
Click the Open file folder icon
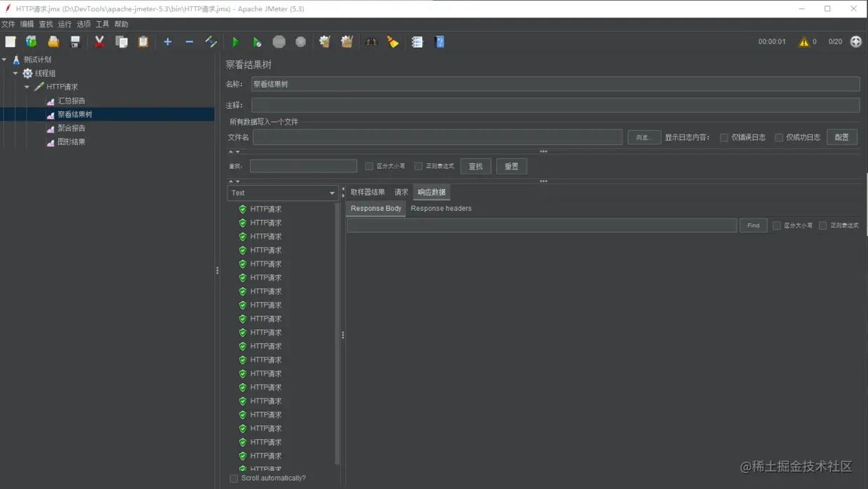[53, 42]
